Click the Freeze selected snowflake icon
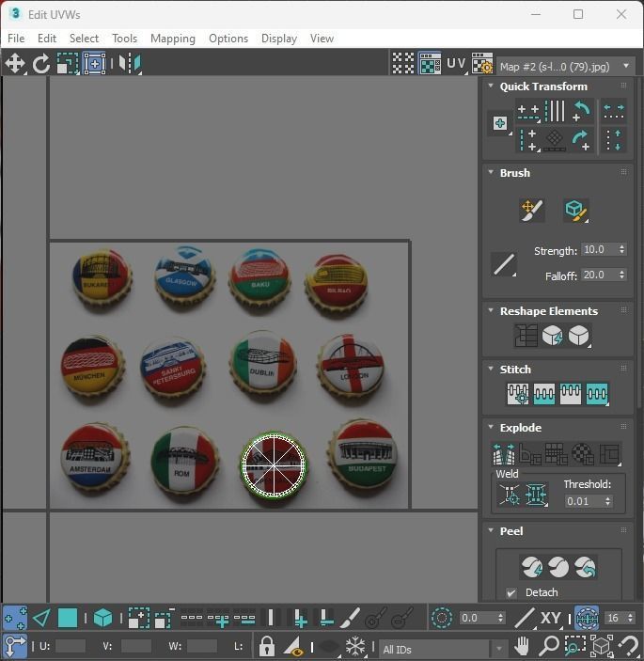The width and height of the screenshot is (644, 661). coord(355,646)
